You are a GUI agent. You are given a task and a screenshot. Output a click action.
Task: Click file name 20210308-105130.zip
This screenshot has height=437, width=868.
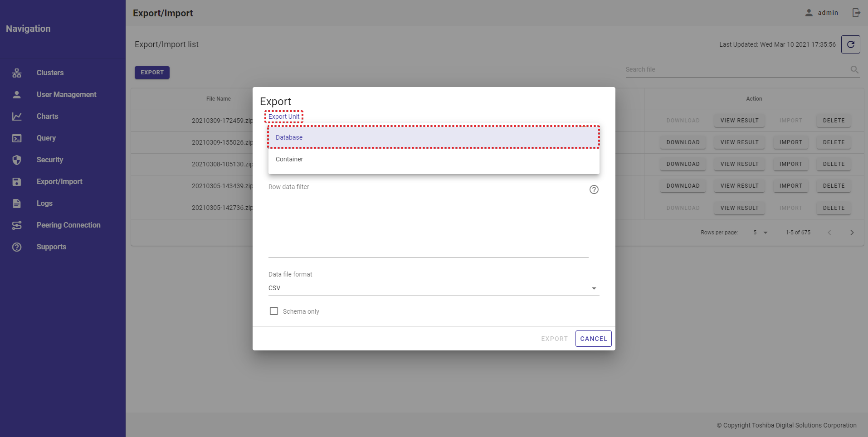[222, 164]
